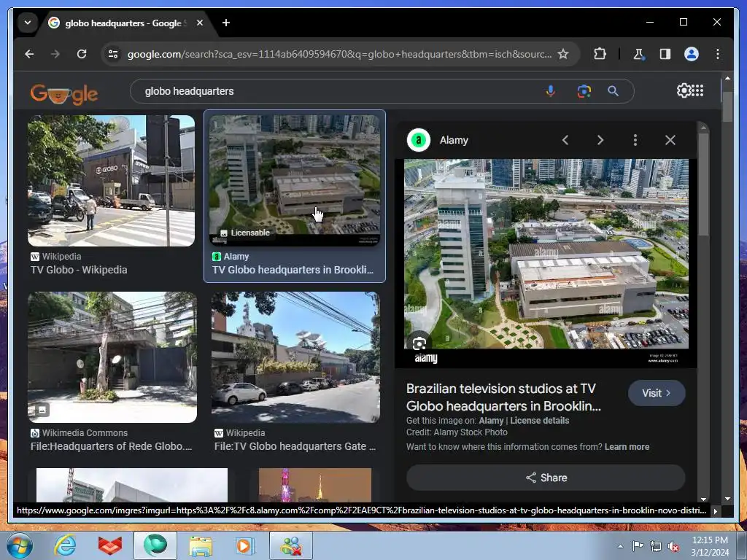Viewport: 747px width, 560px height.
Task: Toggle the browser side panel
Action: (x=665, y=54)
